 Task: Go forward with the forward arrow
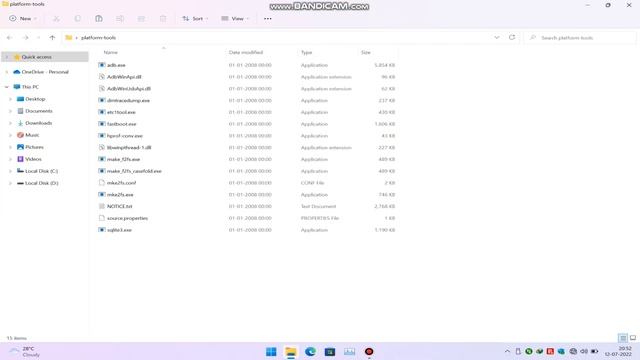point(25,38)
